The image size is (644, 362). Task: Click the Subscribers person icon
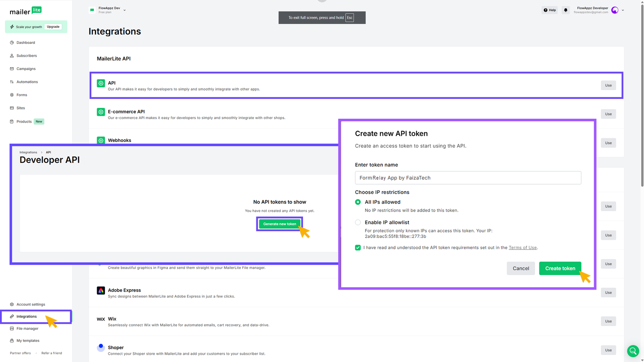[12, 56]
